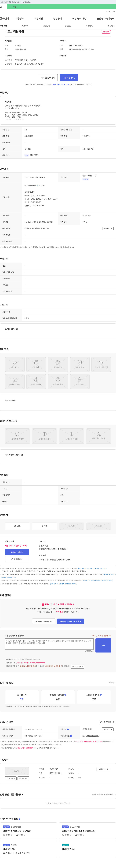Click 고용24 입사지원 in 접수 마감일 box
Screen dimensions: 116x868
17,552
